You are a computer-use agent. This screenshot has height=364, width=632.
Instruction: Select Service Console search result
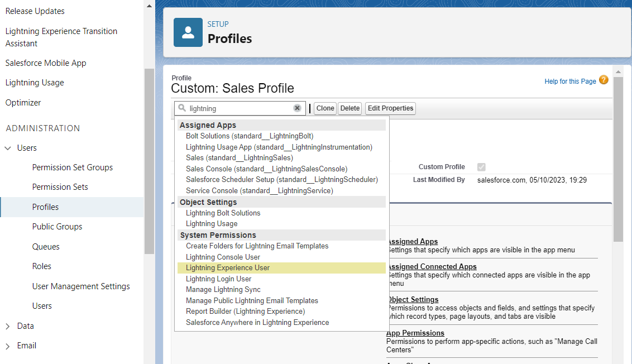(259, 191)
